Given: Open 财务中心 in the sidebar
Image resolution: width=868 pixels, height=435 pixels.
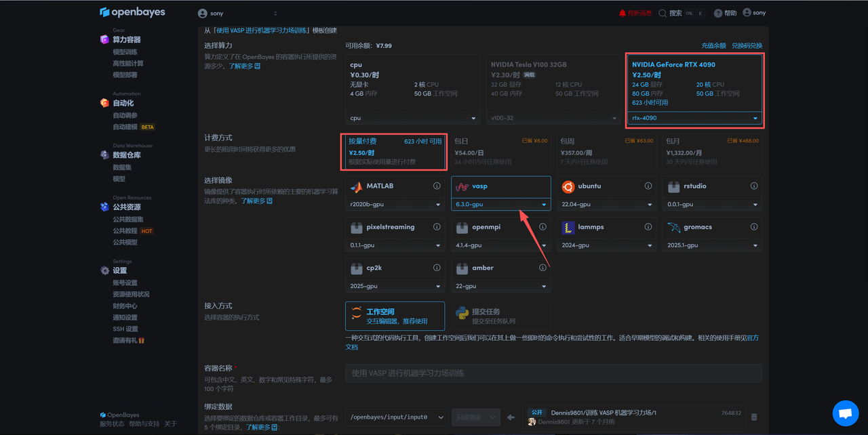Looking at the screenshot, I should point(125,306).
